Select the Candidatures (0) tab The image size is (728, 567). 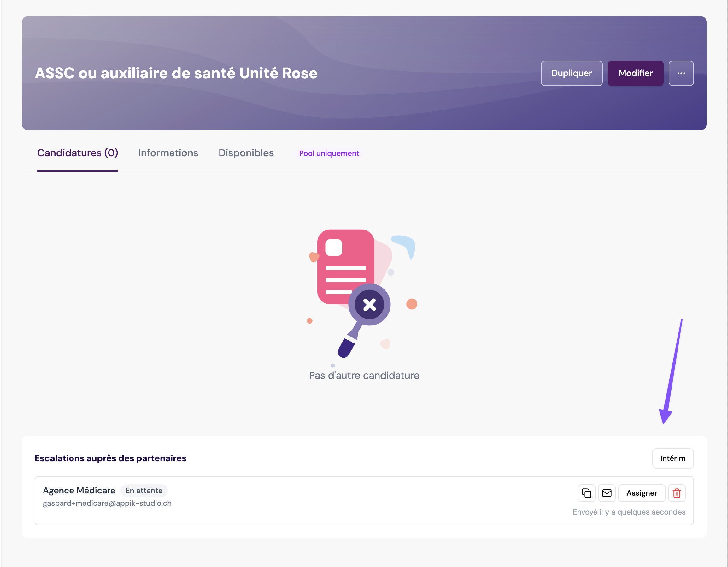pos(78,153)
